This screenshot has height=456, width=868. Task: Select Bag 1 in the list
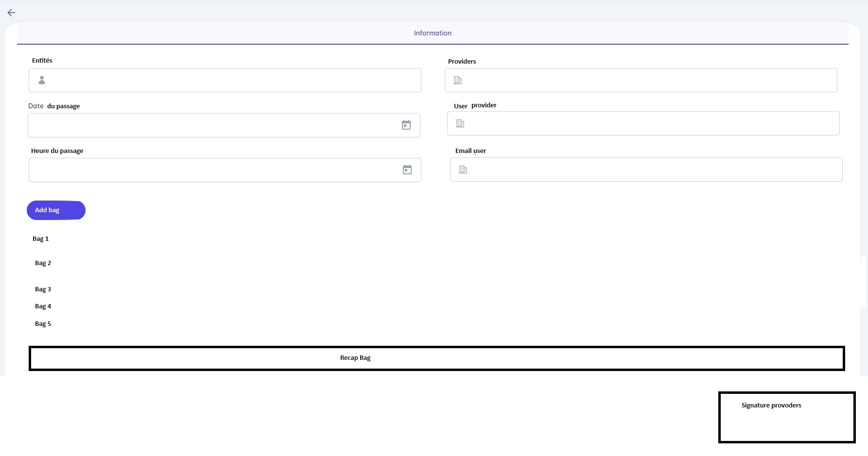pyautogui.click(x=40, y=238)
